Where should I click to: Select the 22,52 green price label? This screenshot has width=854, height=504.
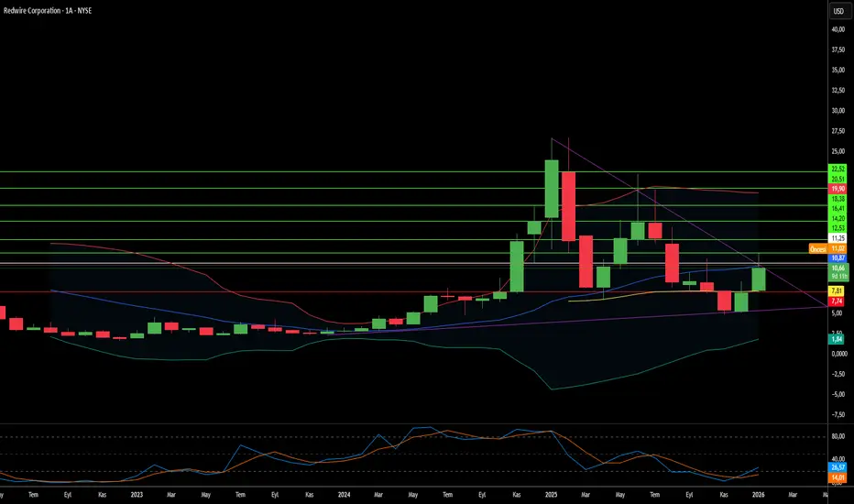click(x=838, y=169)
